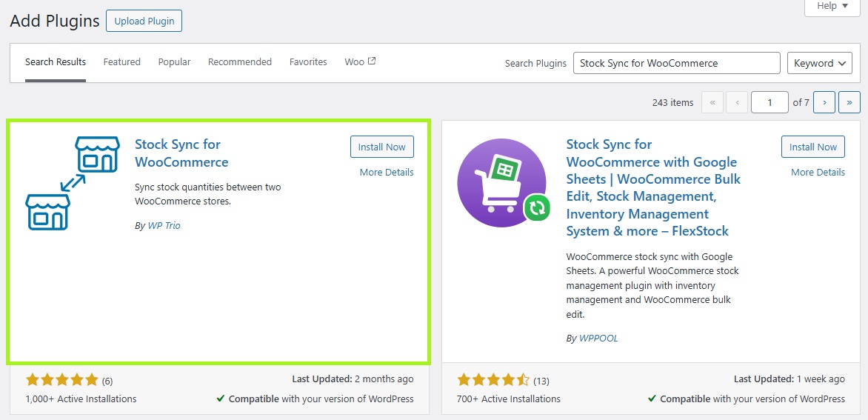The image size is (868, 420).
Task: Click the '1,000+ Active Installations' text
Action: (81, 399)
